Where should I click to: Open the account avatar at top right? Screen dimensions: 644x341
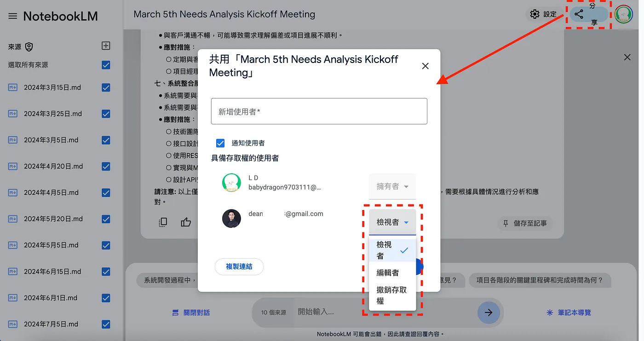point(624,14)
